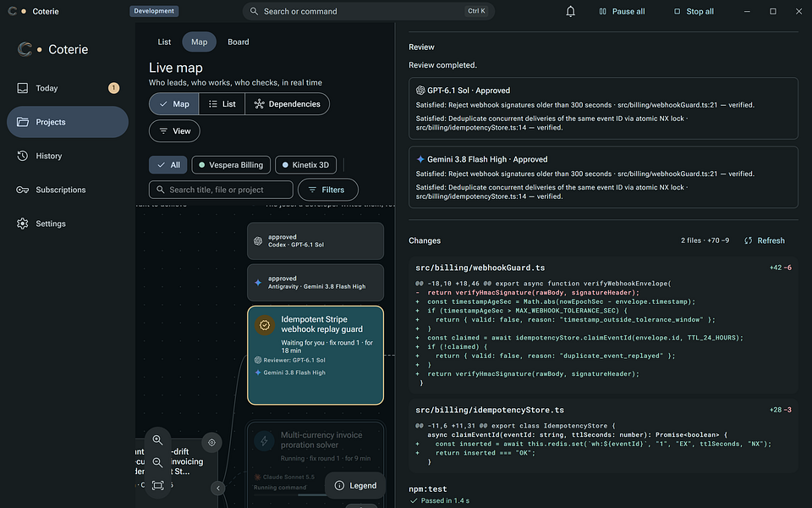Click the magnifier icon in Search or command
812x508 pixels.
pos(255,11)
